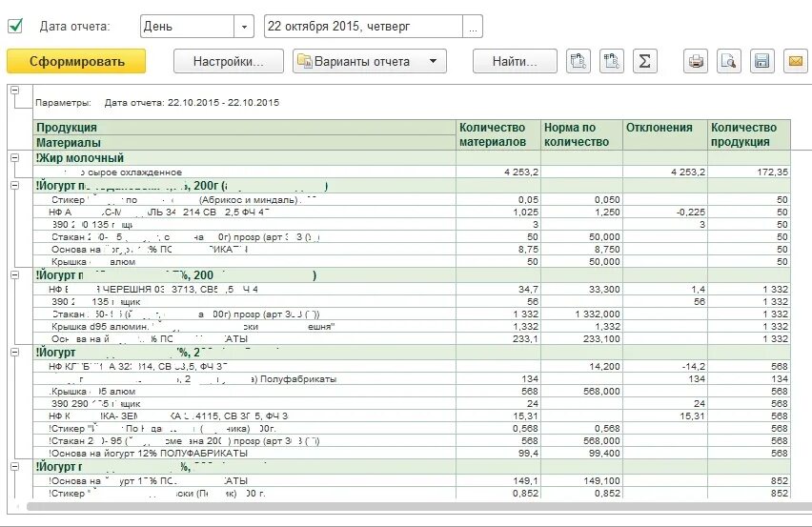
Task: Collapse yogurt group containing the Полуфабрикаты 134 row
Action: coord(15,352)
